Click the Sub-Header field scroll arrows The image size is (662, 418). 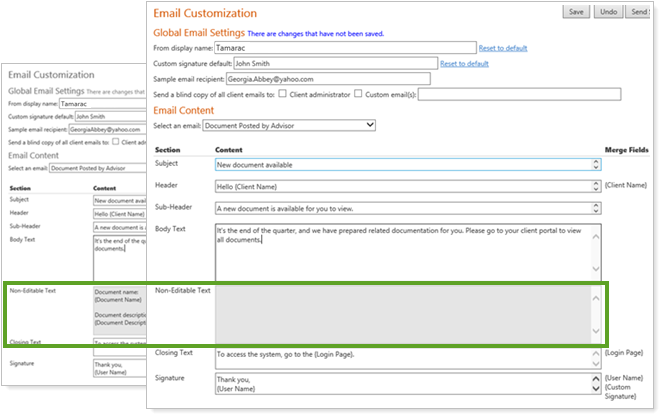[x=595, y=209]
